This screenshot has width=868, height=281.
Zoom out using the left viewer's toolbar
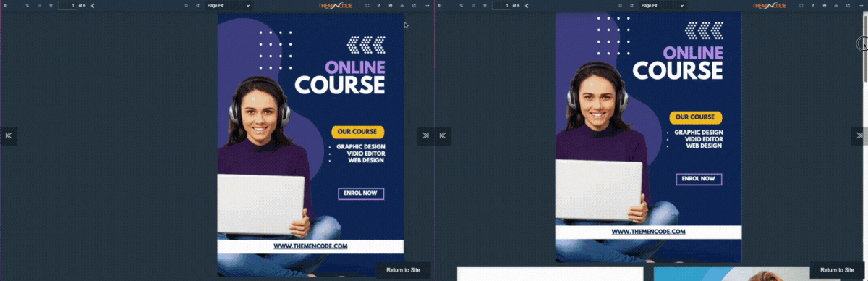187,6
